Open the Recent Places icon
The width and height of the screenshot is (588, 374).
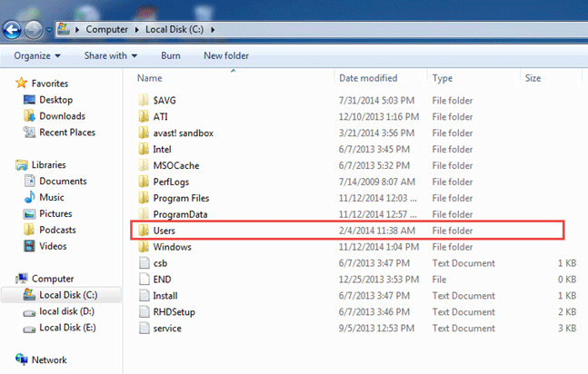[29, 133]
